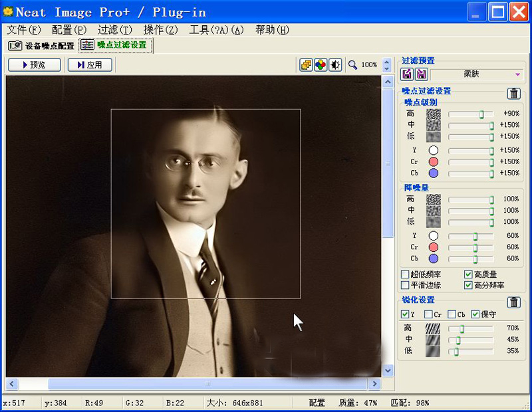Click the stacked windows icon in preview toolbar
This screenshot has width=532, height=412.
tap(306, 65)
